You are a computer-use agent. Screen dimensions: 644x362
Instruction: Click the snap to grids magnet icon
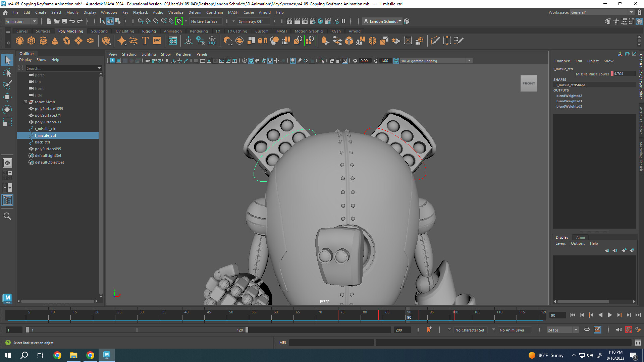[140, 21]
